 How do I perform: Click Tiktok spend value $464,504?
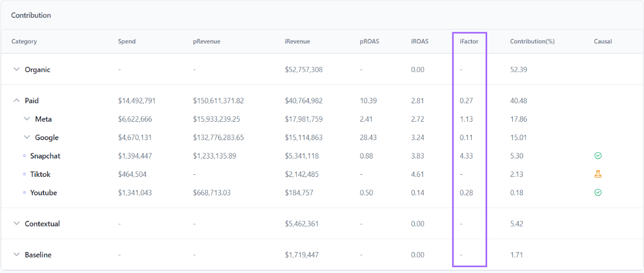[132, 174]
